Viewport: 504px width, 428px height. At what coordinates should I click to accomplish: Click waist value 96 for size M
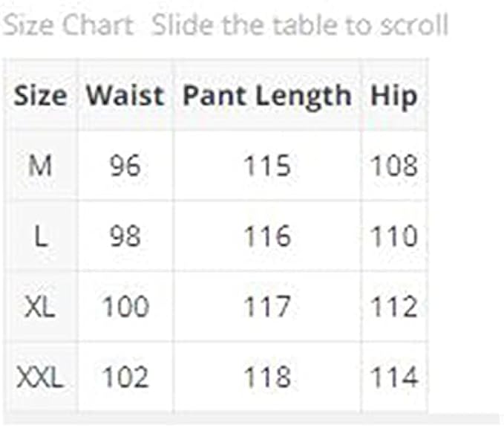point(125,165)
